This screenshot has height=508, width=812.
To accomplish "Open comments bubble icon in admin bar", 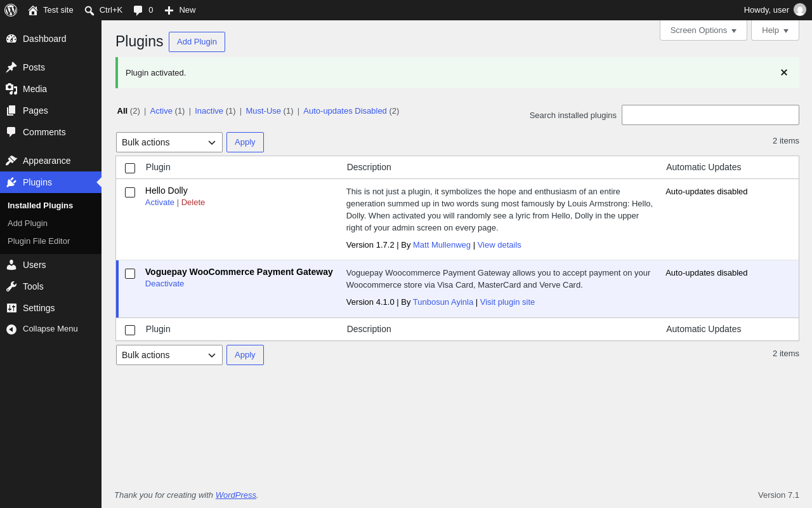I will point(138,10).
